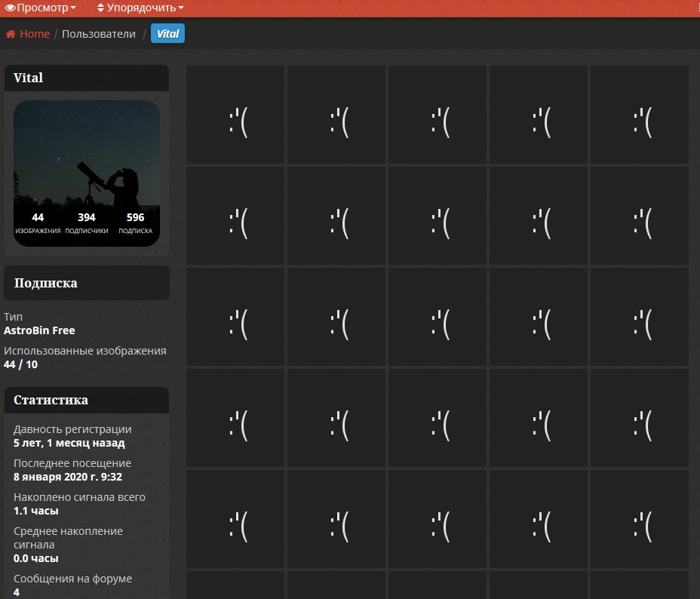
Task: Open the first broken thumbnail in the top row
Action: (235, 115)
